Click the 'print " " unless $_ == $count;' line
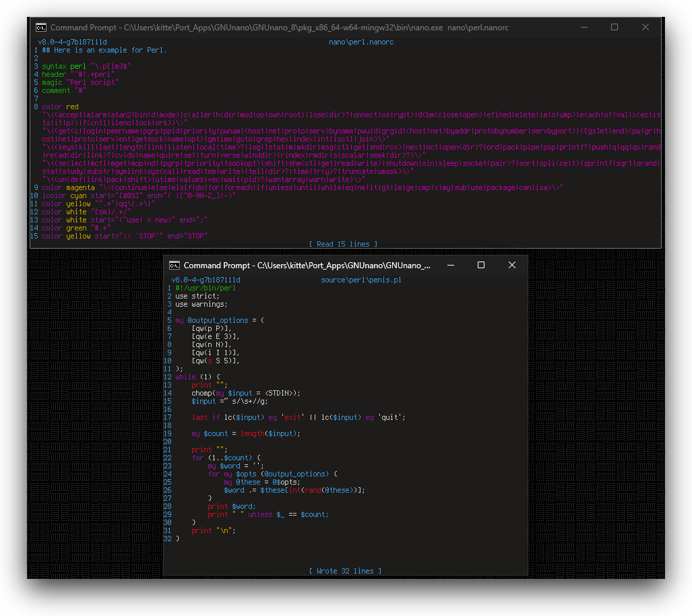The width and height of the screenshot is (692, 616). [x=268, y=514]
